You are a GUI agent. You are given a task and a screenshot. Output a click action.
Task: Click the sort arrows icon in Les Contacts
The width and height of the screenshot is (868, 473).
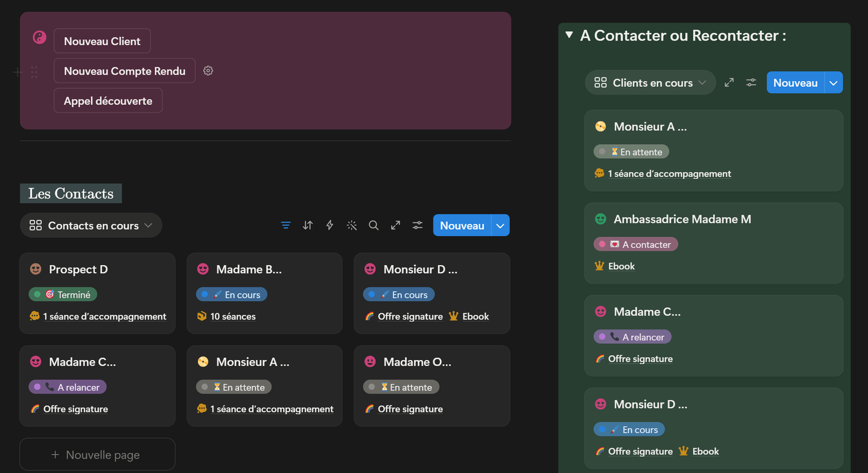[x=308, y=225]
